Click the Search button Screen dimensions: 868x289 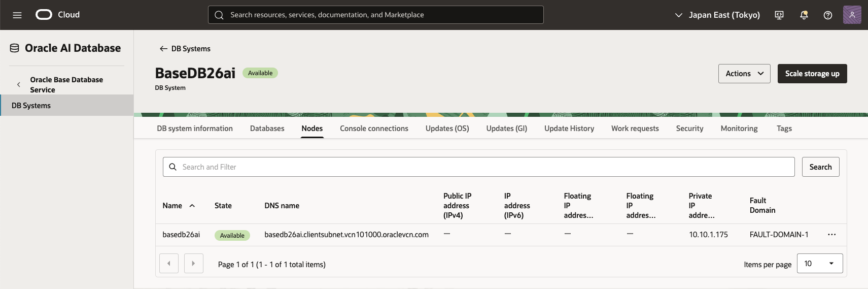[x=820, y=167]
